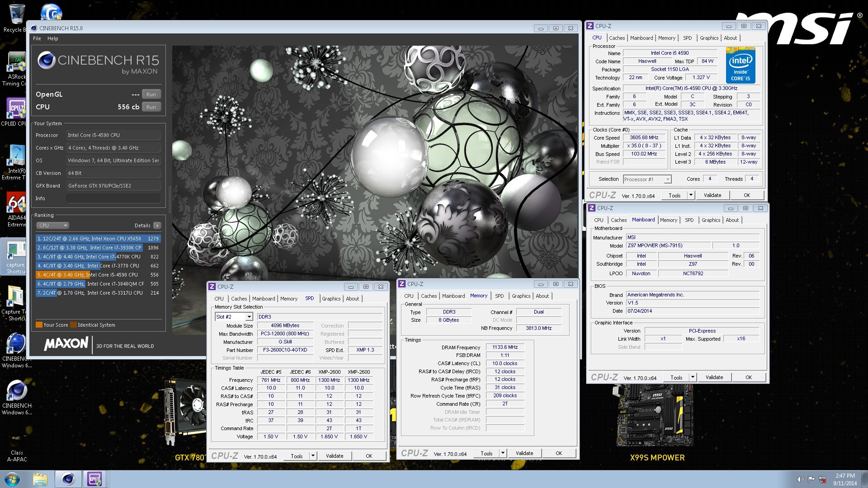This screenshot has width=868, height=488.
Task: Click the Intel Core i5 logo badge
Action: coord(741,66)
